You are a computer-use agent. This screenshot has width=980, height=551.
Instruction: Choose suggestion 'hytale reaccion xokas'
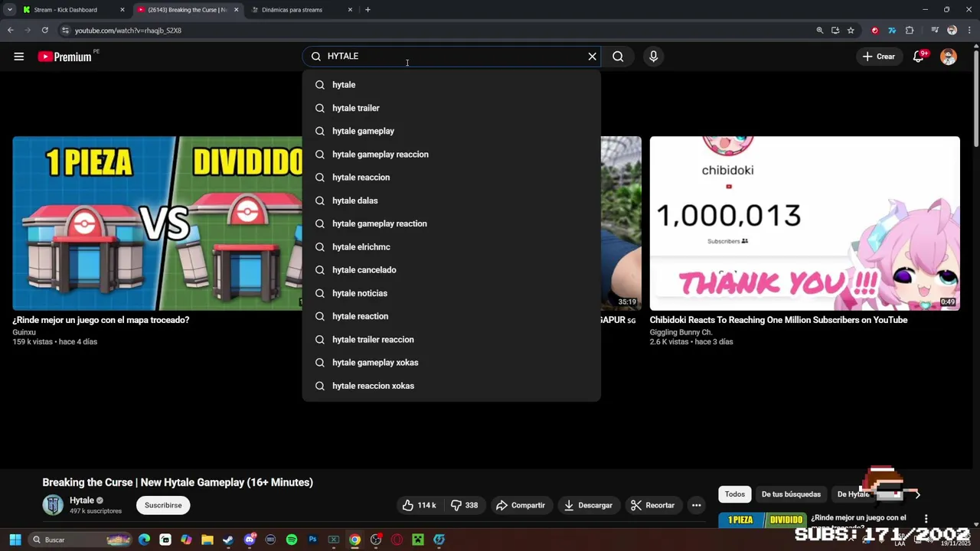pyautogui.click(x=451, y=386)
